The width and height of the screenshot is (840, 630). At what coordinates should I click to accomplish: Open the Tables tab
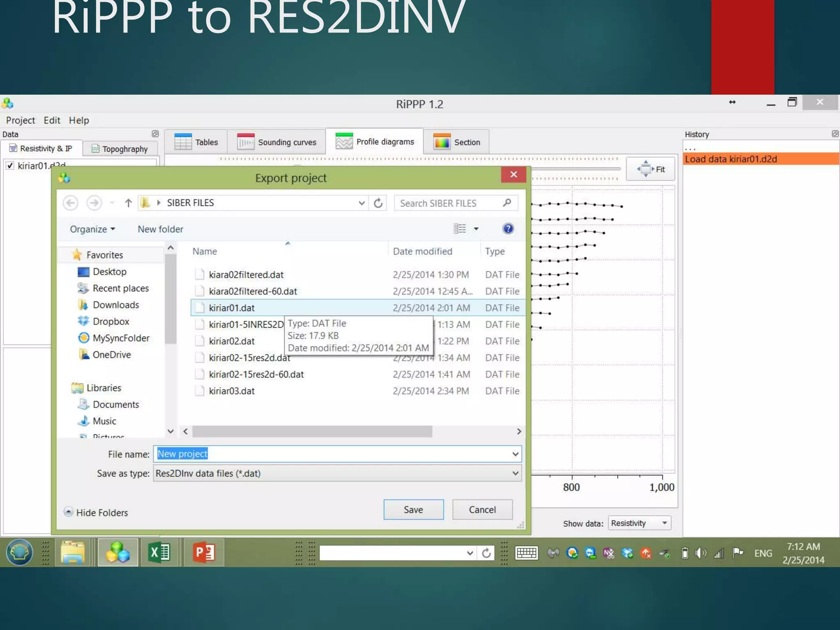196,142
